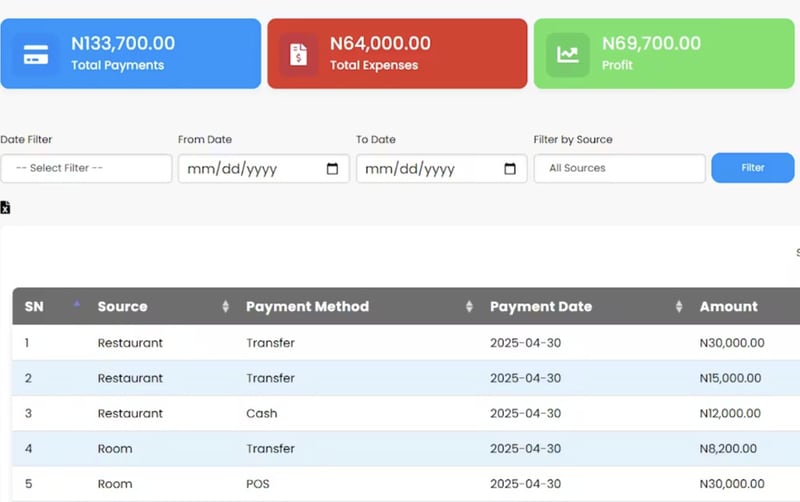
Task: Click the Excel export icon
Action: point(5,208)
